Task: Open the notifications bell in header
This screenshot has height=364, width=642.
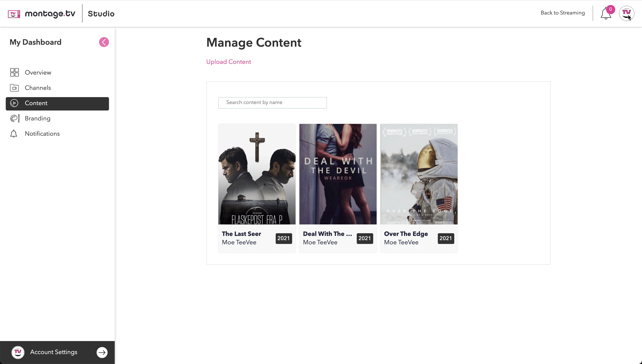Action: (x=606, y=14)
